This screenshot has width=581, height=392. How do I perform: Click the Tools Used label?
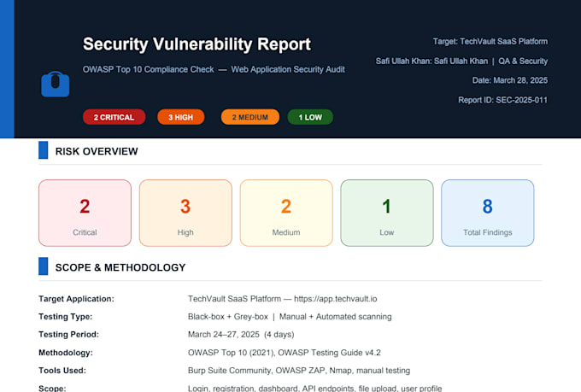(62, 371)
